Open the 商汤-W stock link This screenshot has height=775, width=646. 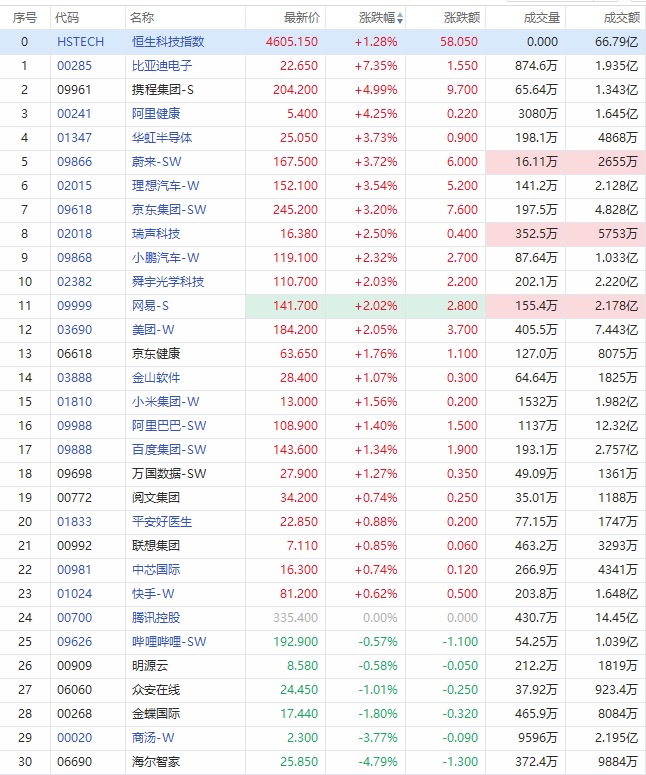click(x=153, y=737)
